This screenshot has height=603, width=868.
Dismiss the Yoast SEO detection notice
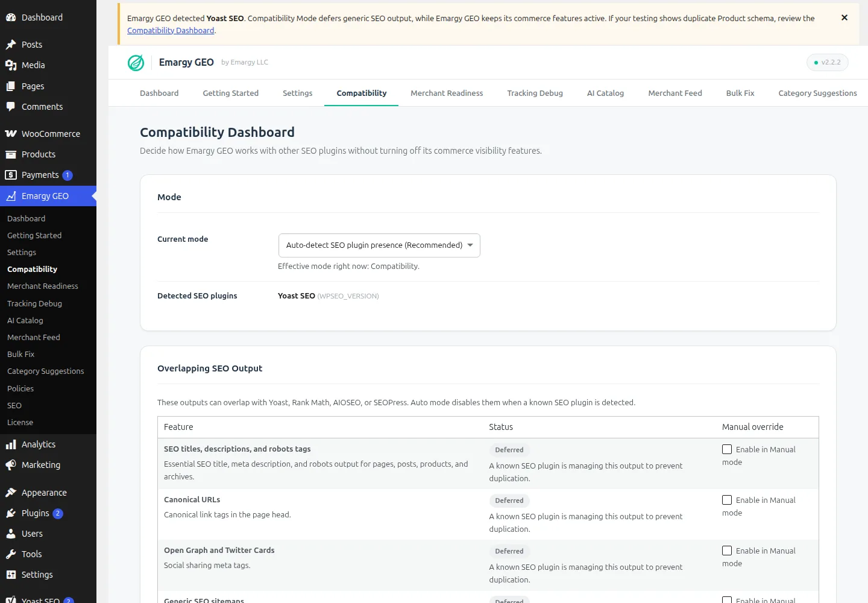pyautogui.click(x=844, y=17)
